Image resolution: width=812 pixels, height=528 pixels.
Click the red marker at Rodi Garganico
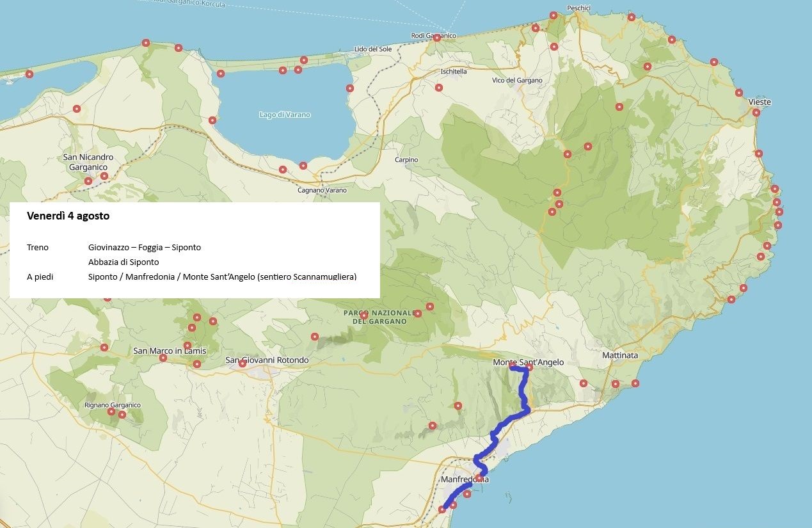[x=437, y=38]
